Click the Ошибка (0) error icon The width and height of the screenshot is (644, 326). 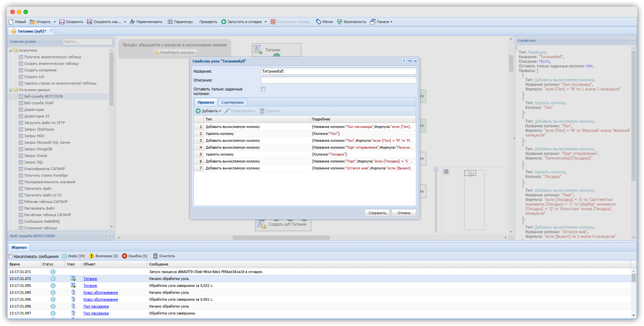[125, 256]
